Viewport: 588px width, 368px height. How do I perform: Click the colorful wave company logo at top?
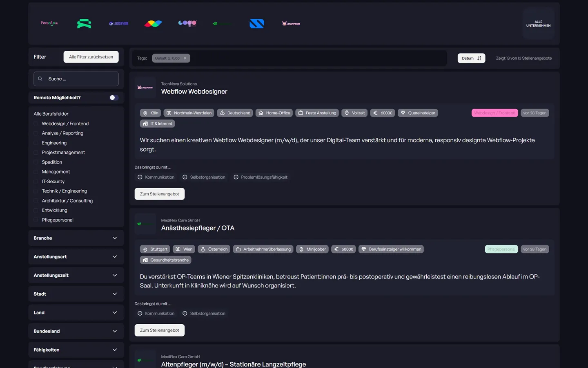[153, 23]
